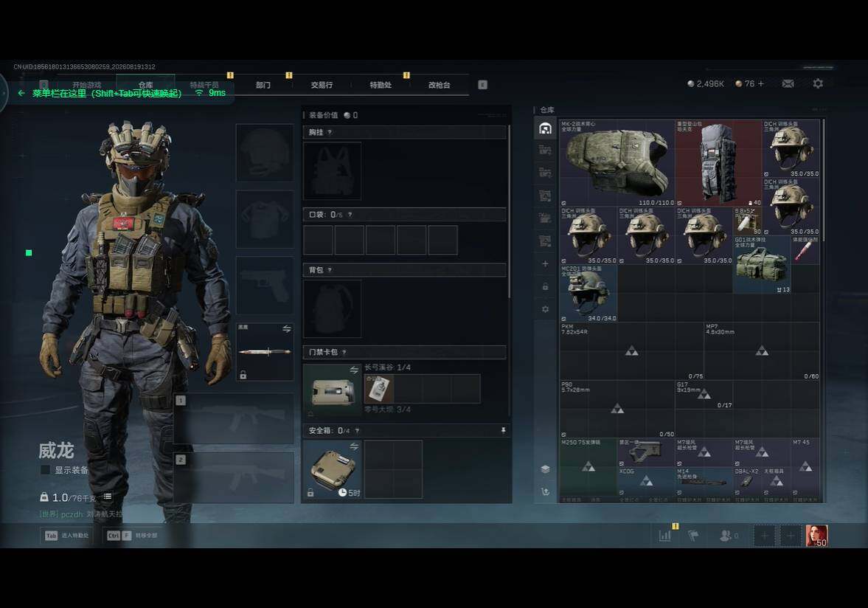Select the PKM 7.62x54R ammo box
The width and height of the screenshot is (868, 608).
pos(631,351)
